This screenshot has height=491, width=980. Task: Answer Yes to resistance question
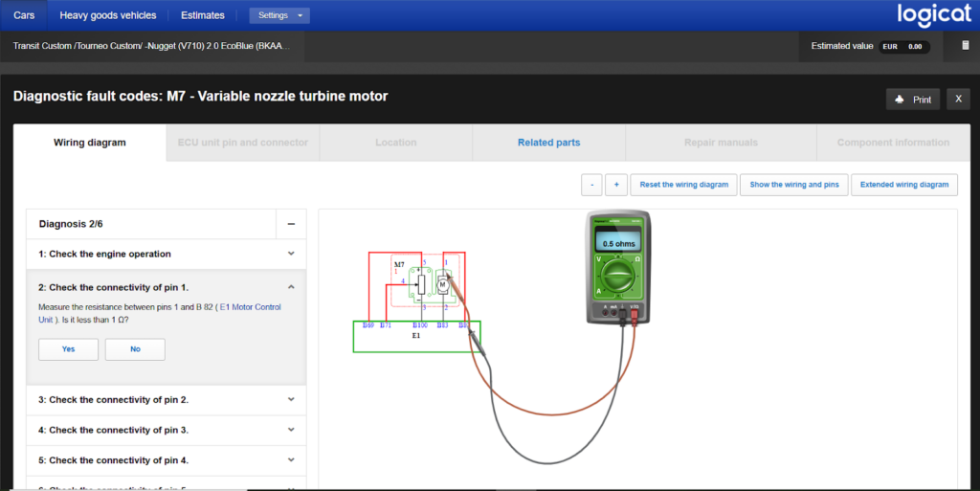click(x=68, y=349)
